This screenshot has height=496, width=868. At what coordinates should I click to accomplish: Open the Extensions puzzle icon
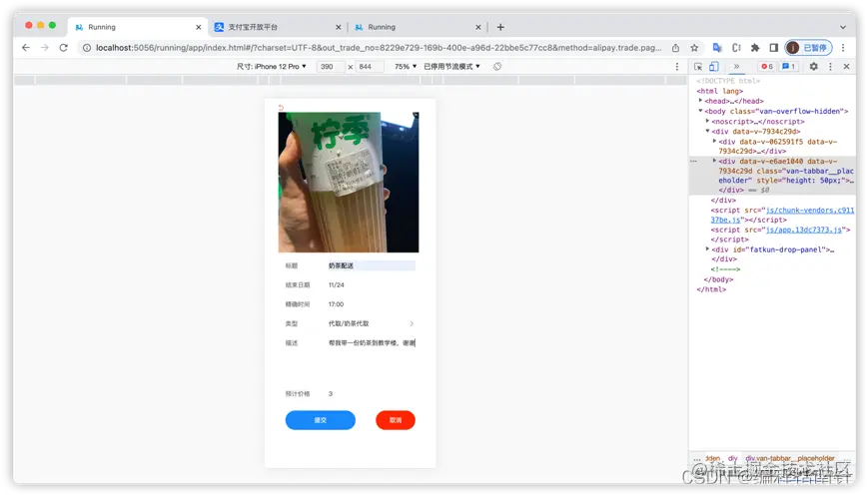coord(755,48)
